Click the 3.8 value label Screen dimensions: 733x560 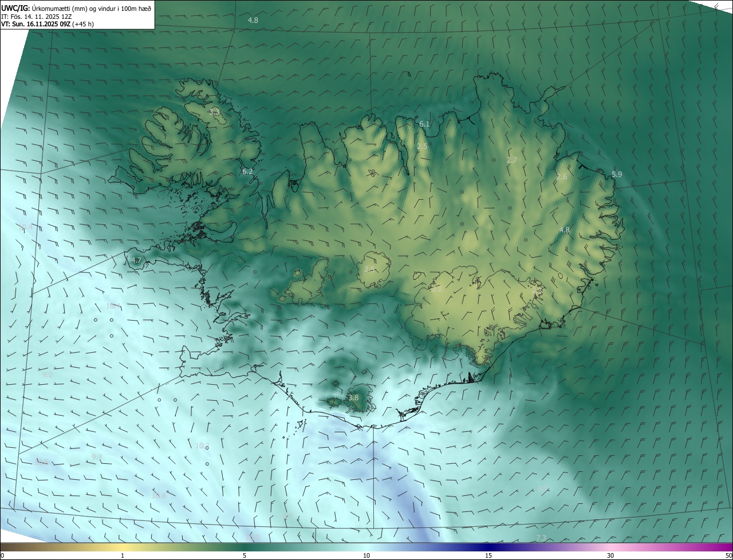click(353, 397)
